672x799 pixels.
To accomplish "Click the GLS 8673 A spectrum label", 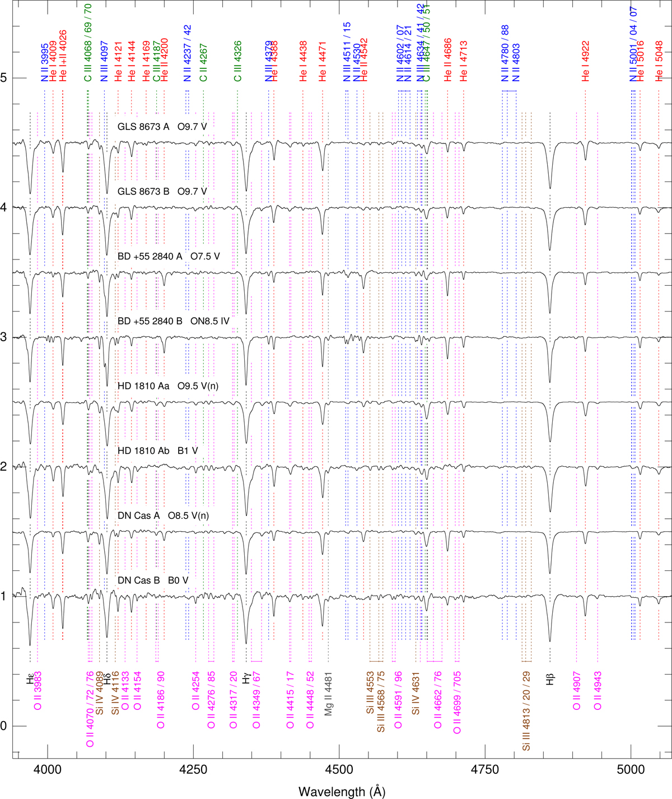I will [x=162, y=127].
